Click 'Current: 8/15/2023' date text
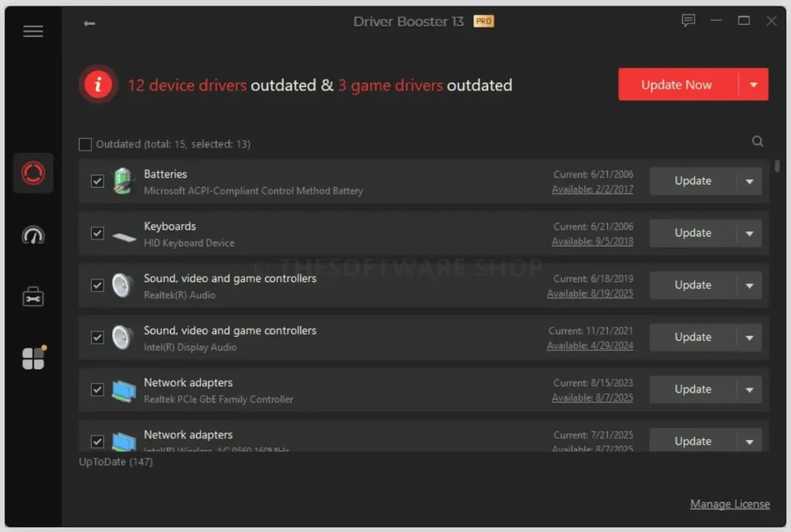The width and height of the screenshot is (791, 532). tap(593, 383)
